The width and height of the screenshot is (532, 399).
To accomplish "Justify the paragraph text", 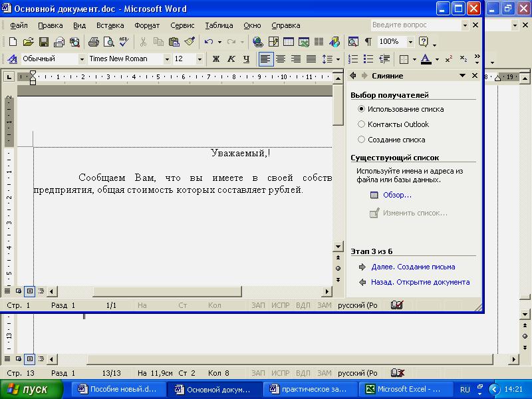I will click(311, 59).
